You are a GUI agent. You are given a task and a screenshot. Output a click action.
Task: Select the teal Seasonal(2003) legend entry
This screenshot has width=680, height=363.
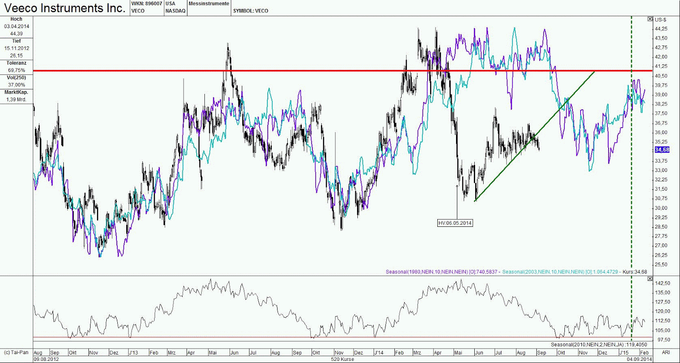pyautogui.click(x=559, y=271)
